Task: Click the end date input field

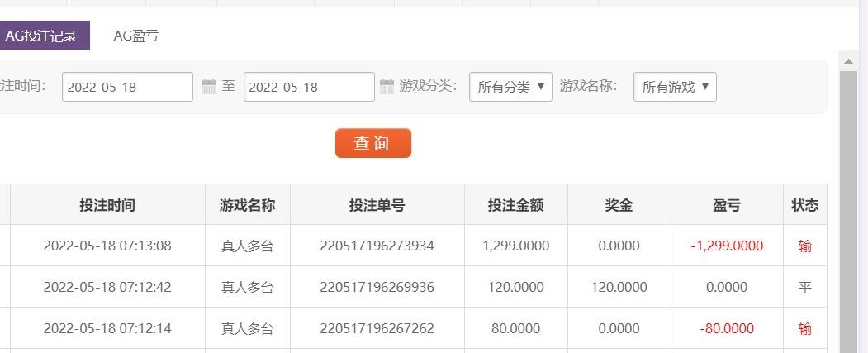Action: coord(309,87)
